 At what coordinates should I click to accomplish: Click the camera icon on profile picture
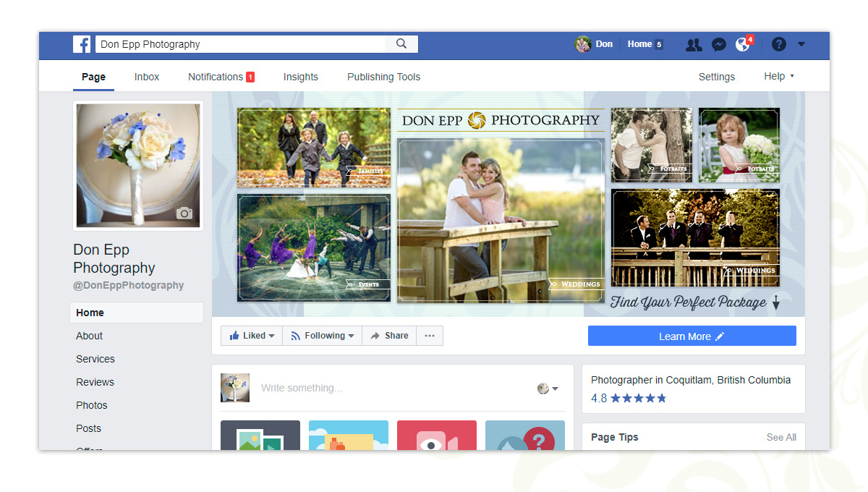[x=184, y=213]
